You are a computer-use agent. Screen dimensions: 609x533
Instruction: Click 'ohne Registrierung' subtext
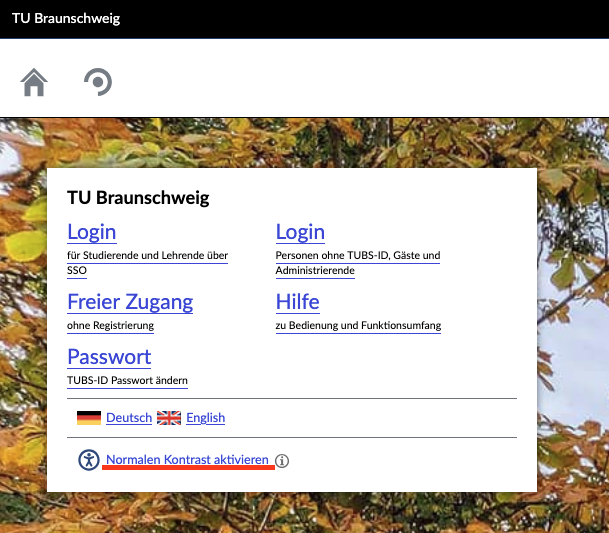coord(110,326)
